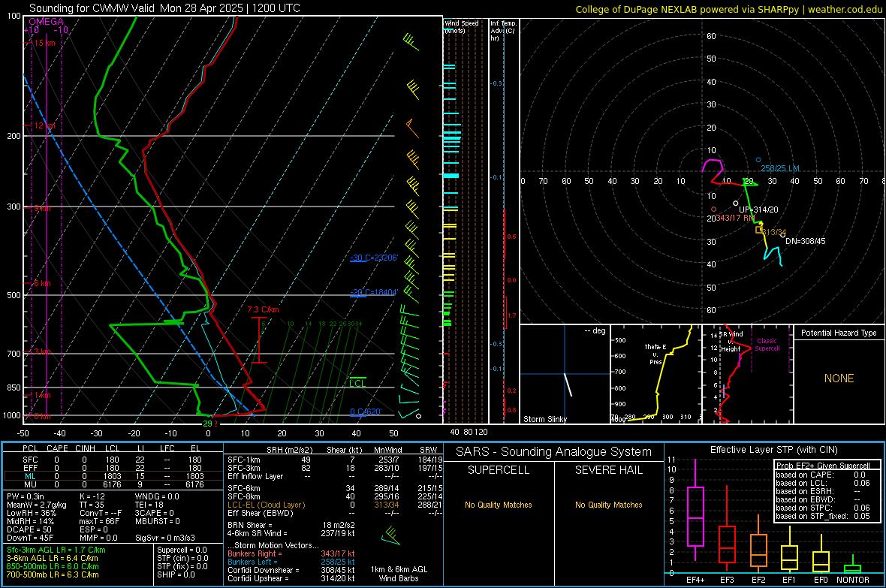
Task: Click the Eff Shear (EBWD) row
Action: tap(335, 513)
